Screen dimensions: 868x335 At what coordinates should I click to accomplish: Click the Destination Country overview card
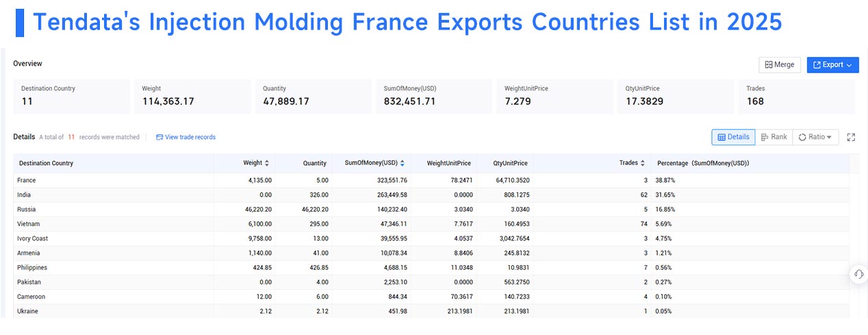[x=72, y=96]
